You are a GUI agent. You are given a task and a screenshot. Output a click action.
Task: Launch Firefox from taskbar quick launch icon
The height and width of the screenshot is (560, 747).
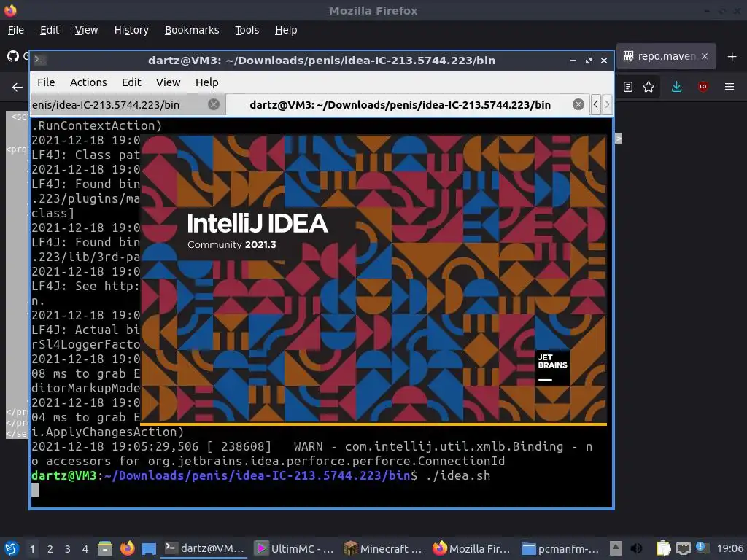127,548
